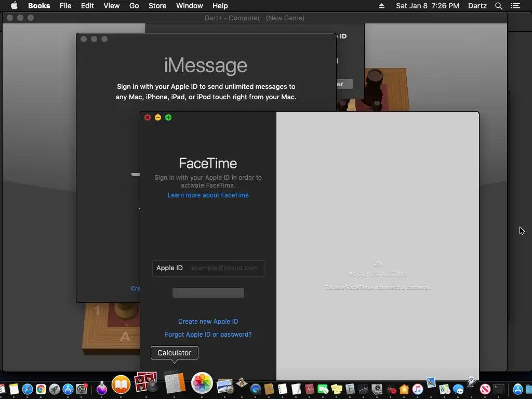
Task: Open the View menu
Action: (x=111, y=6)
